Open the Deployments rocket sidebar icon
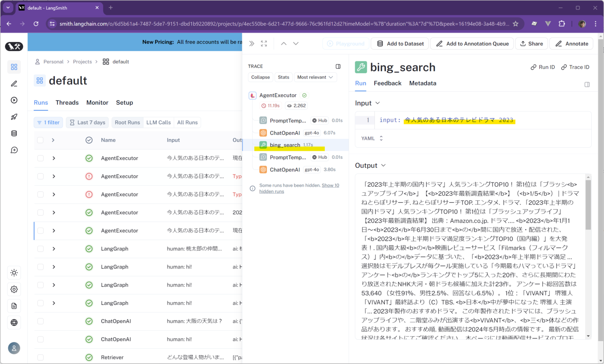 pos(14,117)
